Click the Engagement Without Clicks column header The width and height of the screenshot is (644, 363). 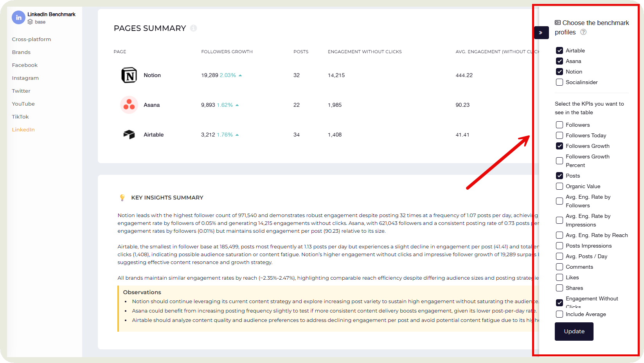364,51
